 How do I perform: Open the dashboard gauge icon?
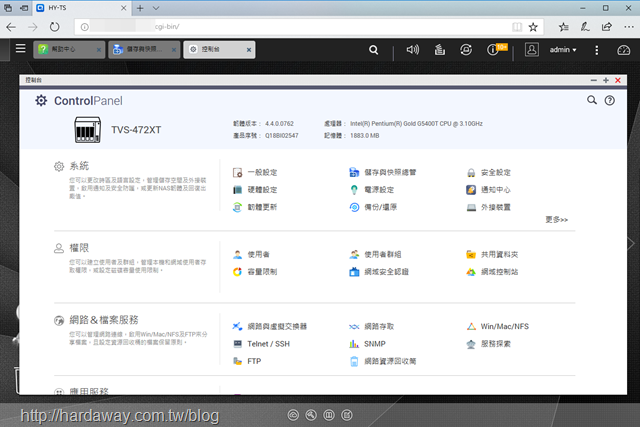[624, 50]
